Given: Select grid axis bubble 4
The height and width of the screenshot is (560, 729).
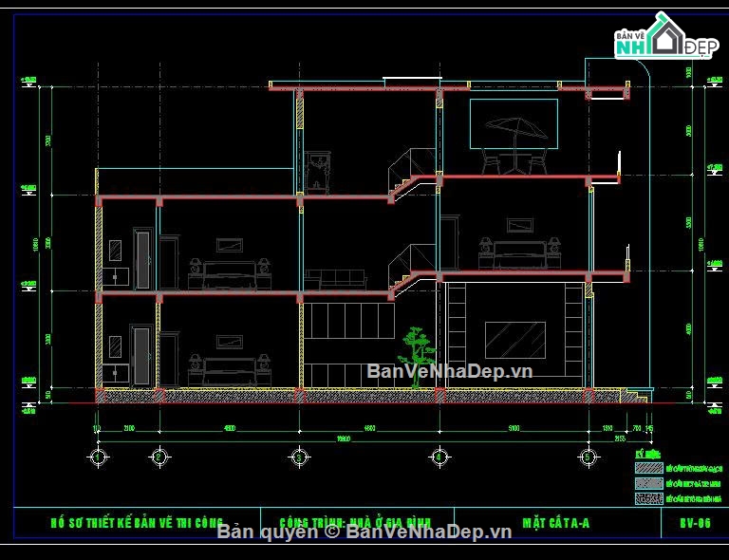Looking at the screenshot, I should [x=439, y=457].
